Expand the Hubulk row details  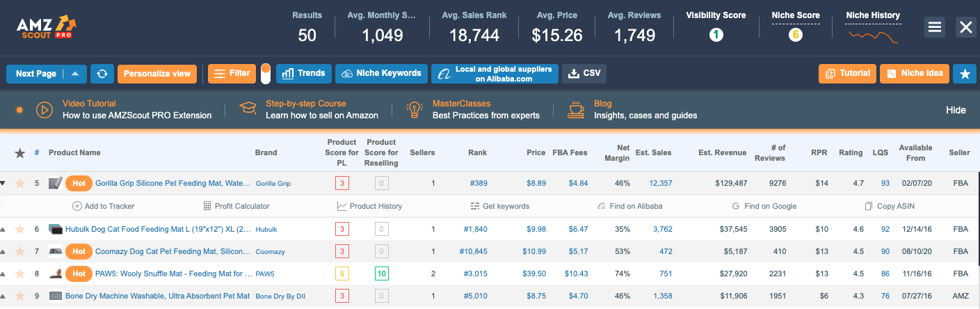click(3, 229)
